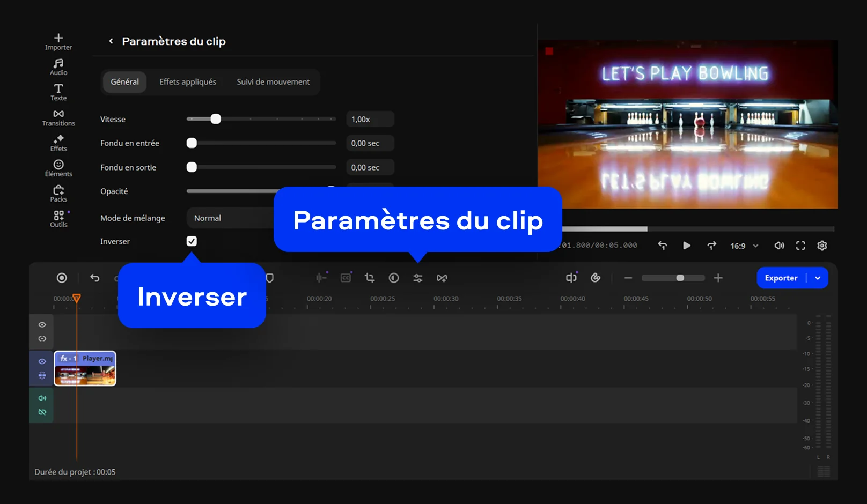Open the Mode de mélange Normal dropdown
Screen dimensions: 867x504
coord(231,218)
